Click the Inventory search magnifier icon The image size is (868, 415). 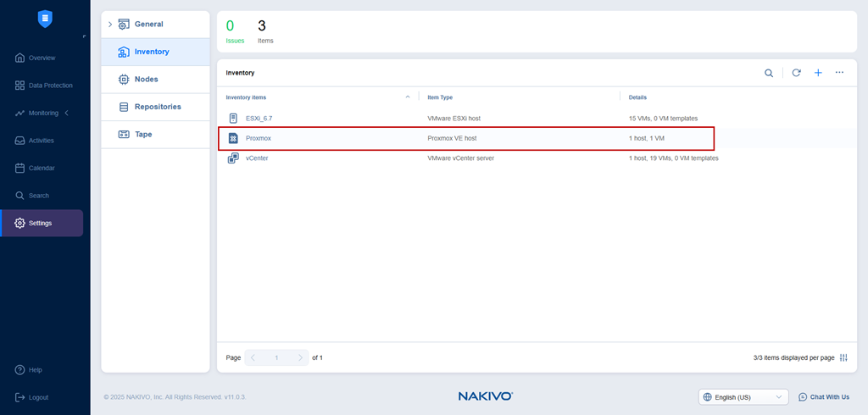(769, 73)
